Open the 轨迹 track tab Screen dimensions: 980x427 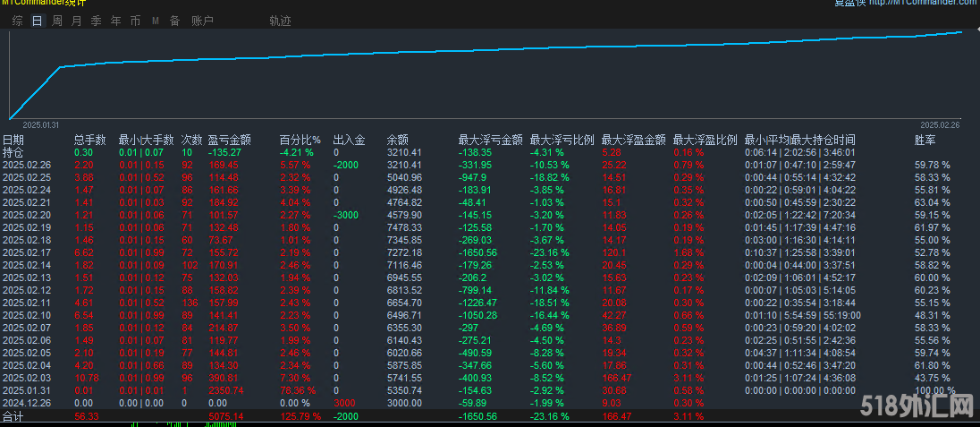(x=280, y=21)
